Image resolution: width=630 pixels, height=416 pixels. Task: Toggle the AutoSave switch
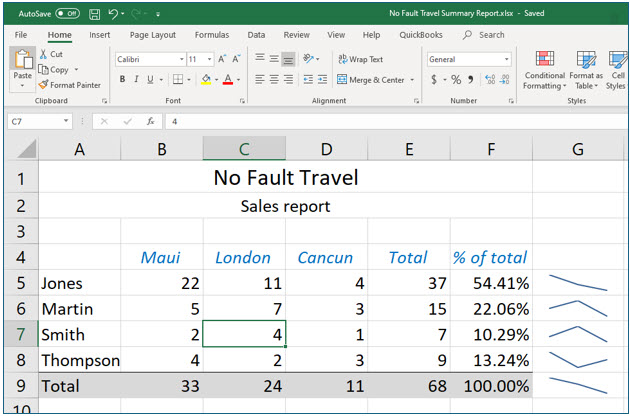(68, 14)
